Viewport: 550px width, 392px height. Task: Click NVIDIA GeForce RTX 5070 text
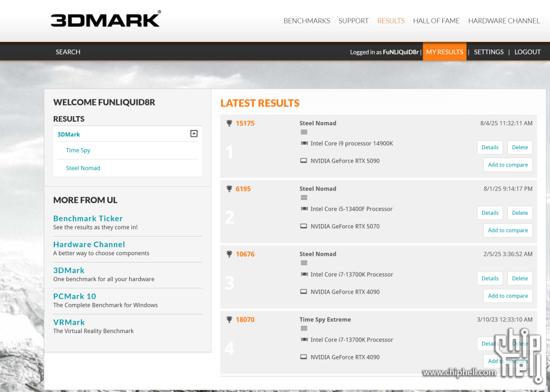tap(345, 227)
